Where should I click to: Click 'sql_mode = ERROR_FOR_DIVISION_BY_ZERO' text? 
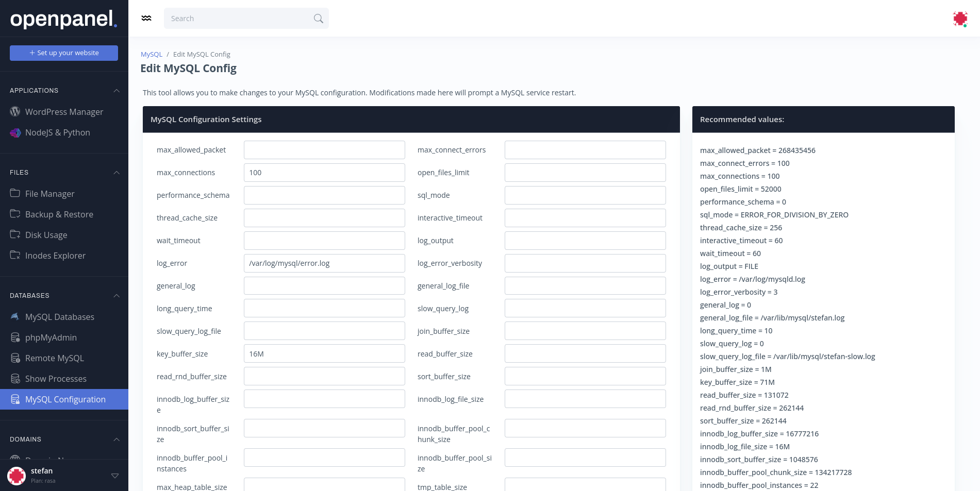click(774, 215)
